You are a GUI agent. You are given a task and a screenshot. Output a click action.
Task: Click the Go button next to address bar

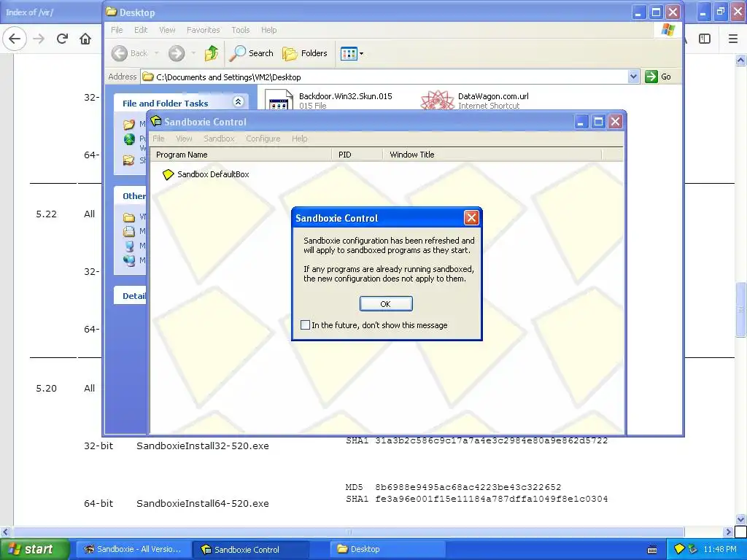click(x=658, y=77)
